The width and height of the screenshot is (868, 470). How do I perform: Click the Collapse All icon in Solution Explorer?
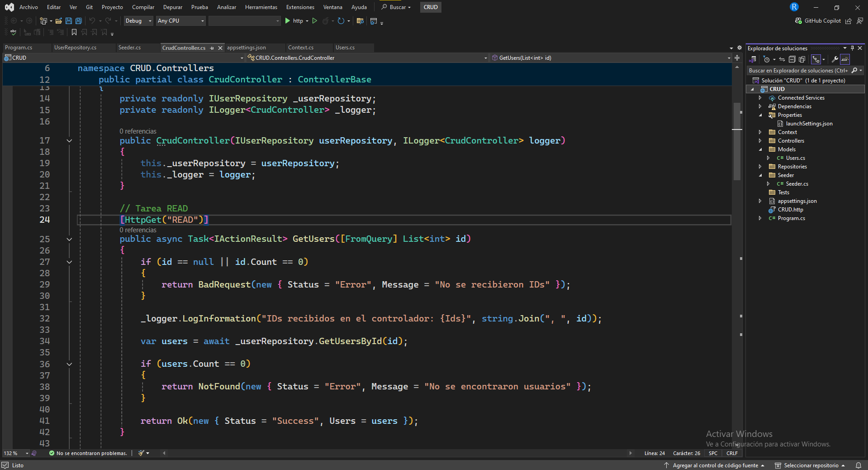[792, 59]
